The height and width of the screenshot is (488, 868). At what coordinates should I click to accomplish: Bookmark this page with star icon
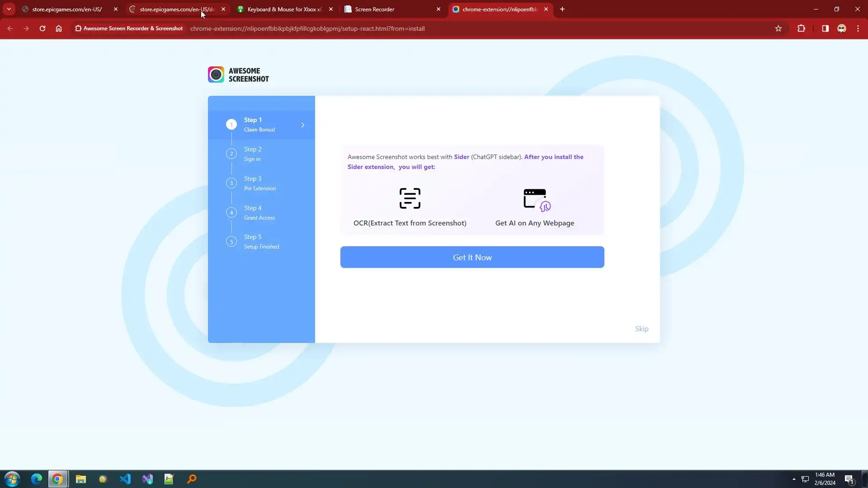coord(778,28)
